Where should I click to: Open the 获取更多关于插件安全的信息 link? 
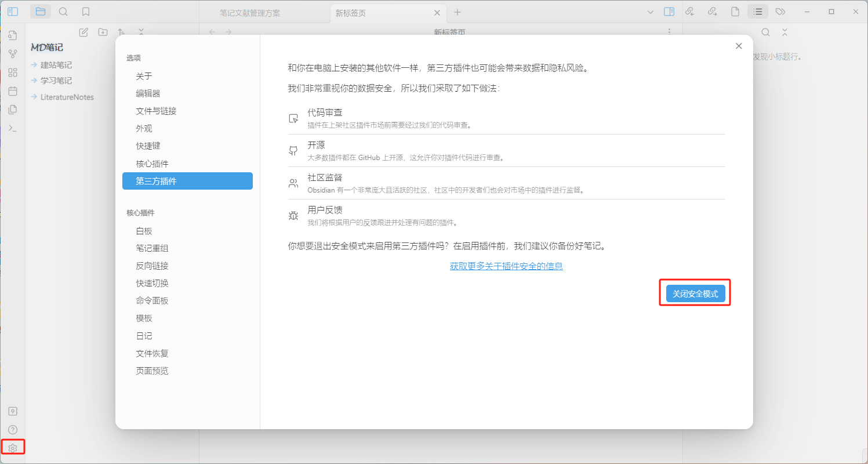[x=506, y=266]
